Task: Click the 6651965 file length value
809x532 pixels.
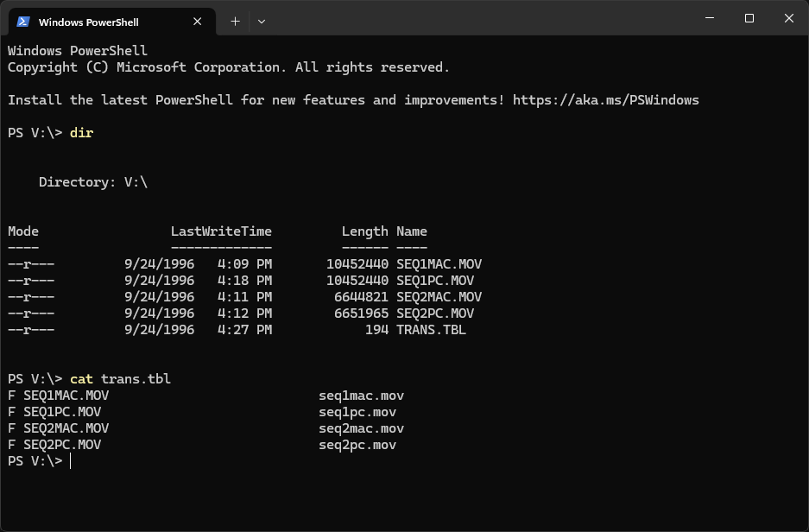Action: [x=361, y=313]
